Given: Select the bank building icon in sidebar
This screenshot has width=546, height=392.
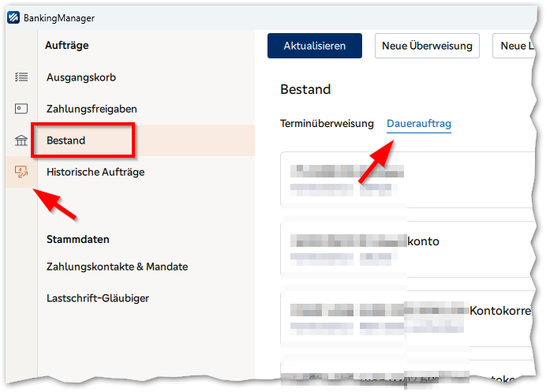Looking at the screenshot, I should (x=21, y=140).
